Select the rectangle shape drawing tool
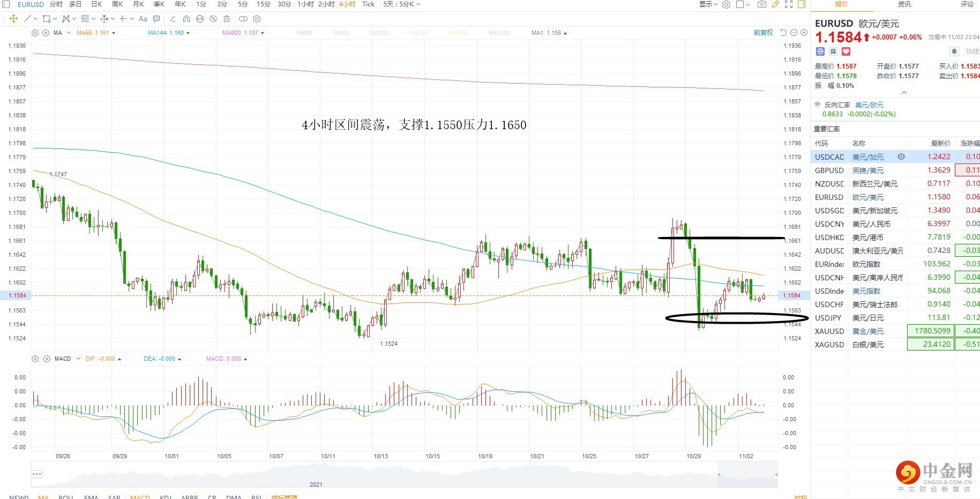Screen dimensions: 980x499 coord(47,19)
